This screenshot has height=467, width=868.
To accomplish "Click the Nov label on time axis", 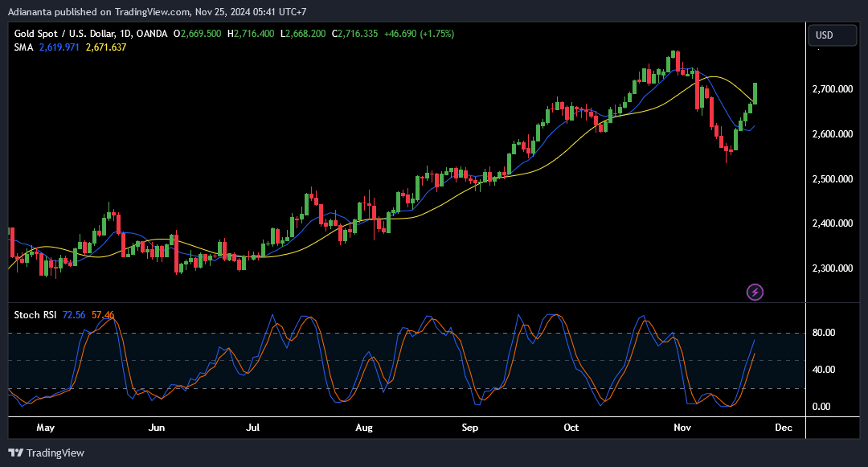I will click(682, 428).
